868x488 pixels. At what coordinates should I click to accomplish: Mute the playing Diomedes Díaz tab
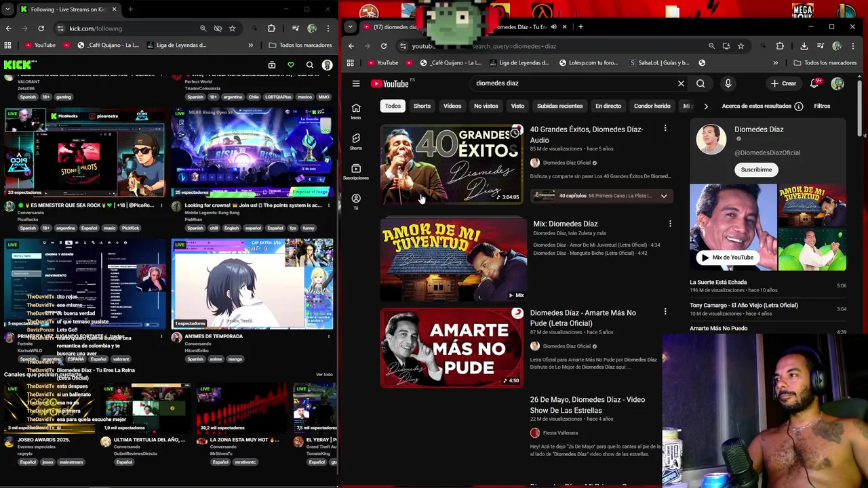click(x=553, y=27)
